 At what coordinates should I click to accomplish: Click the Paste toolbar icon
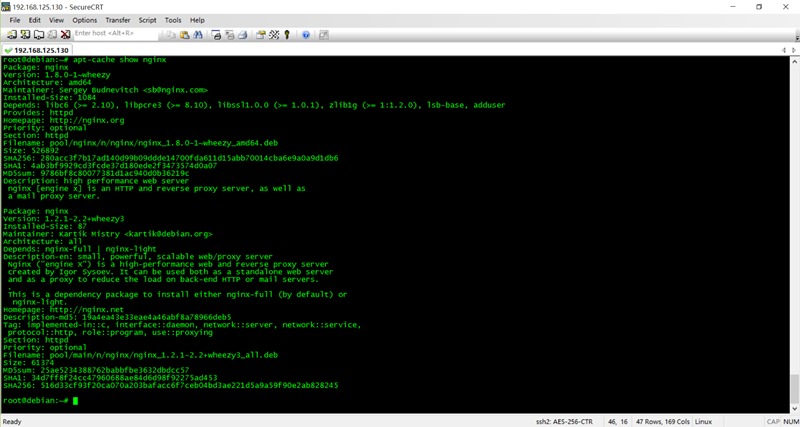tap(185, 35)
